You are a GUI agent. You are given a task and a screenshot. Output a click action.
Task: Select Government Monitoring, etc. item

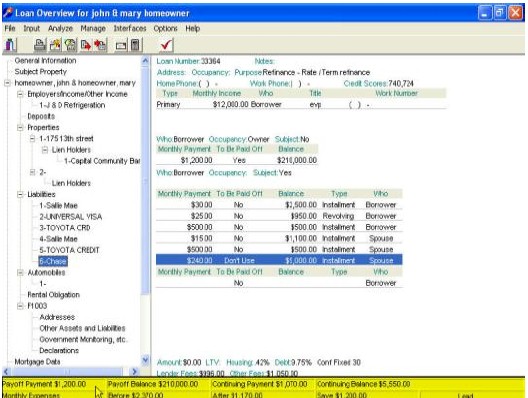[x=83, y=339]
